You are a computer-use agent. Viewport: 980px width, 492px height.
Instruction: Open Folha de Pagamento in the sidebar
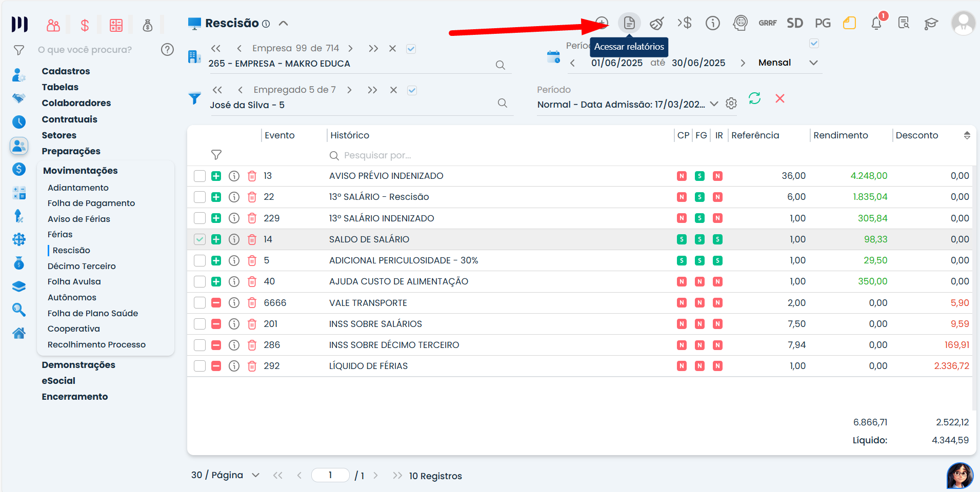91,203
